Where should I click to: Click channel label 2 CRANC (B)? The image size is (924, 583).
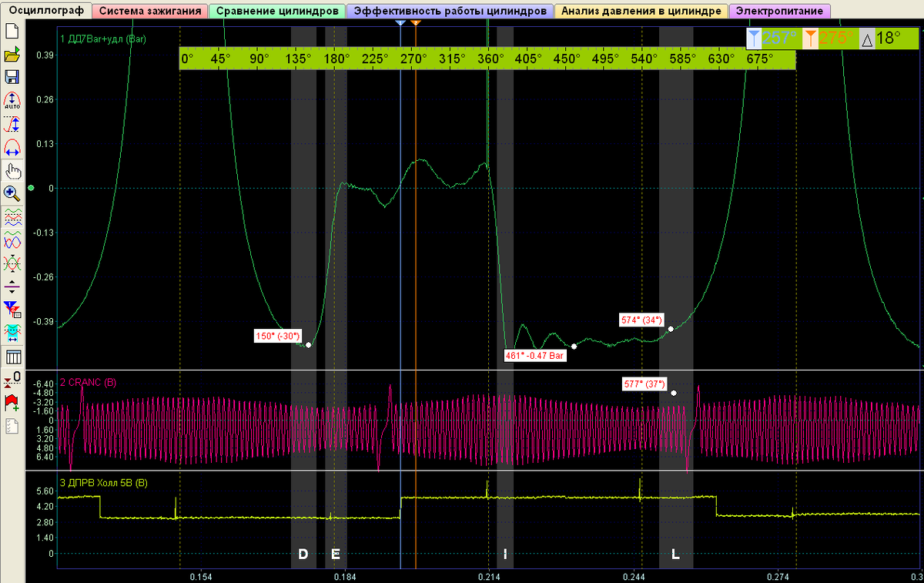click(89, 382)
